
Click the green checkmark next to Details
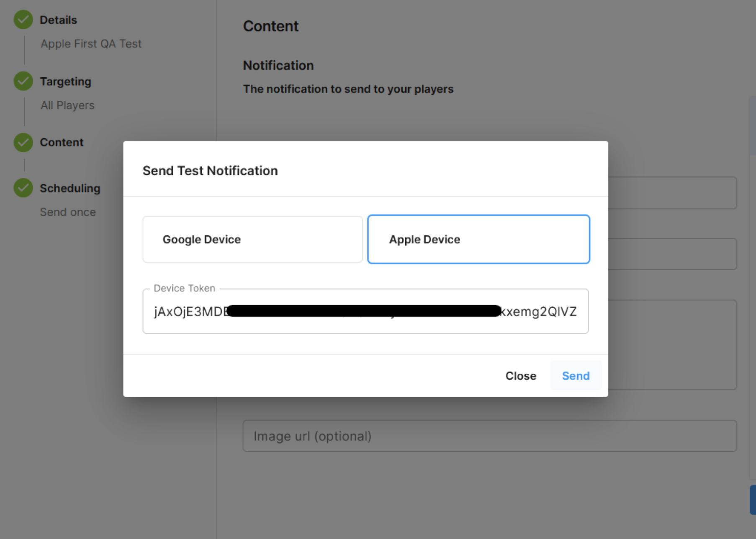tap(23, 20)
